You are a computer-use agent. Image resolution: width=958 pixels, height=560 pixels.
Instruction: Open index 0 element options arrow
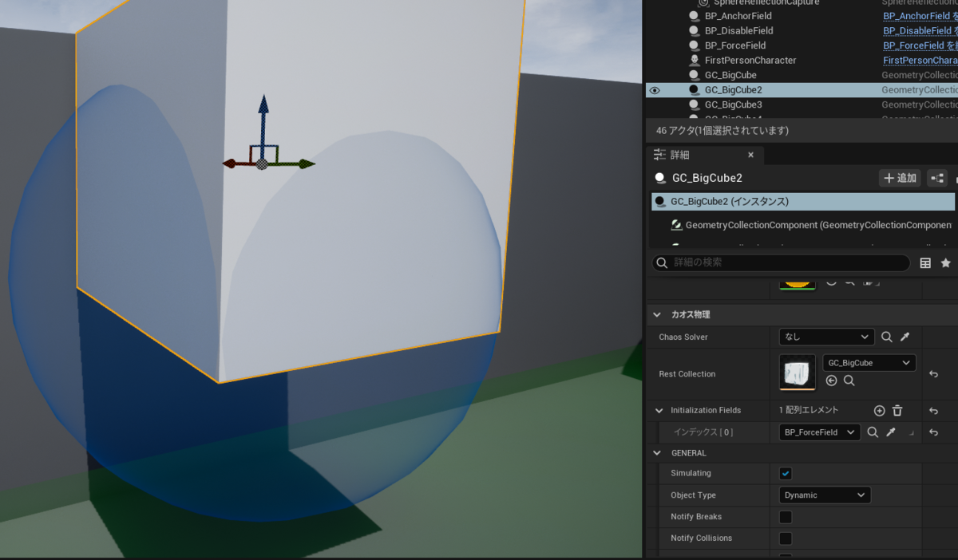[912, 434]
